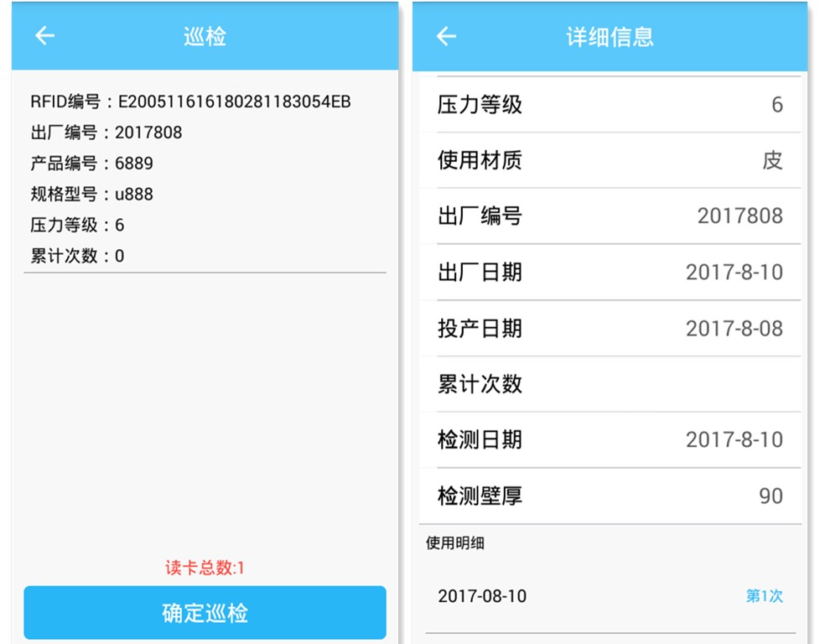
Task: Tap the 使用明细 section label
Action: [455, 543]
